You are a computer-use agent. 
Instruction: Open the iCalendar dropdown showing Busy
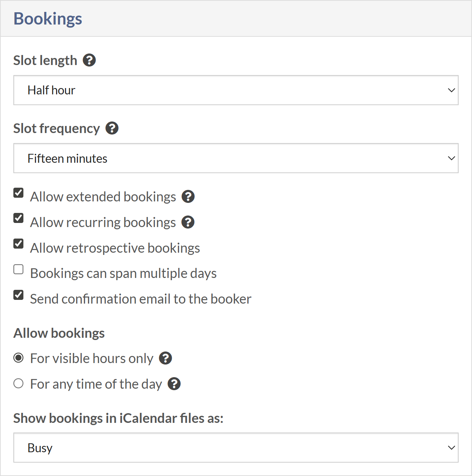pos(236,448)
